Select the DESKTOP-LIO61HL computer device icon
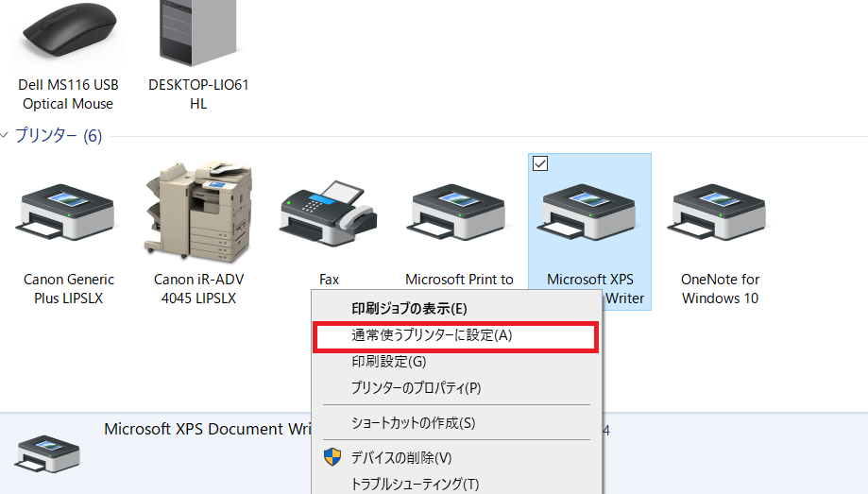The height and width of the screenshot is (494, 868). click(x=198, y=32)
